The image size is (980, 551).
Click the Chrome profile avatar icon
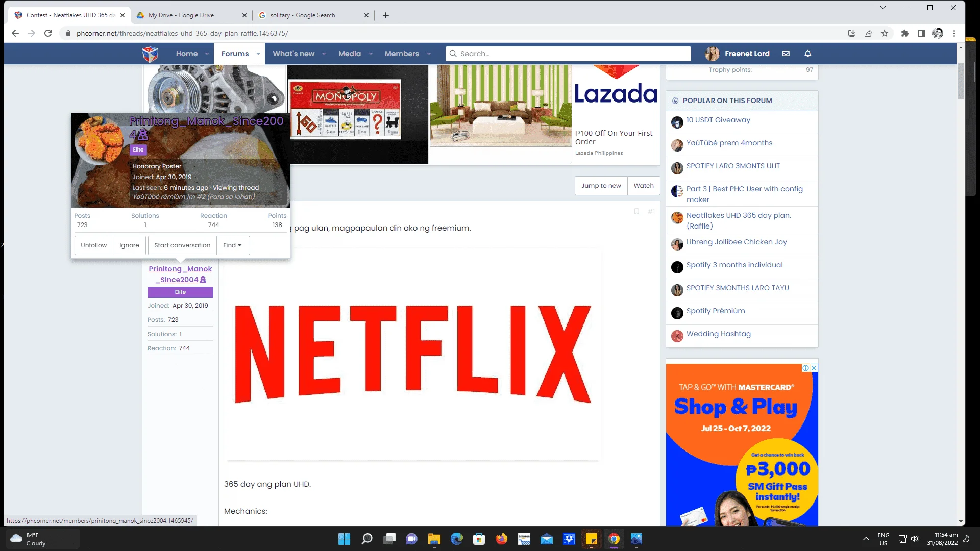[x=938, y=33]
